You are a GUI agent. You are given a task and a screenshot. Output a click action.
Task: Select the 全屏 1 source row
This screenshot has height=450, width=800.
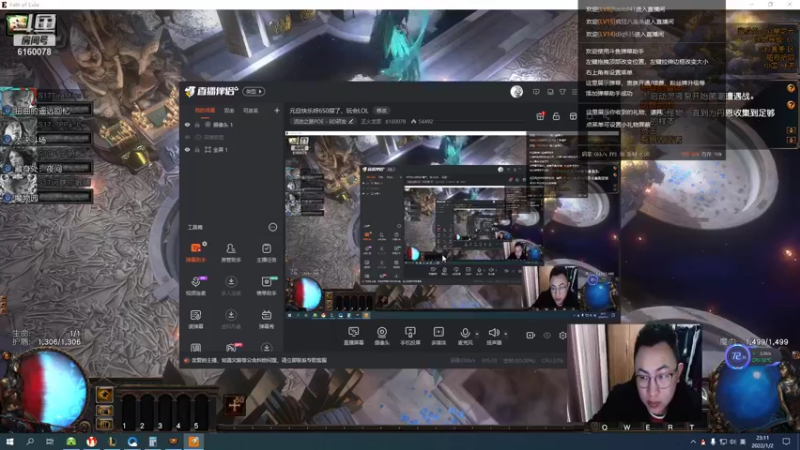232,149
